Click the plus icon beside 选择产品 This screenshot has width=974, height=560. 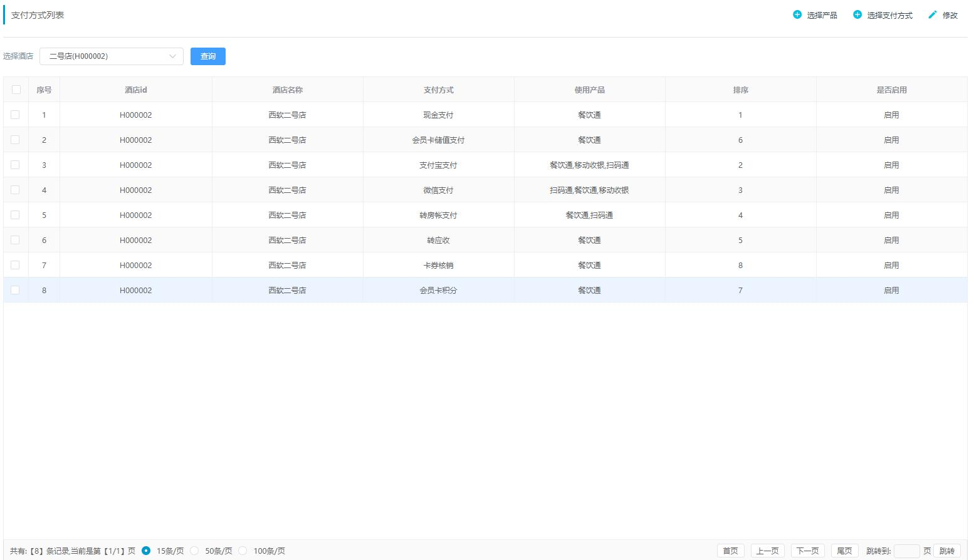tap(797, 14)
